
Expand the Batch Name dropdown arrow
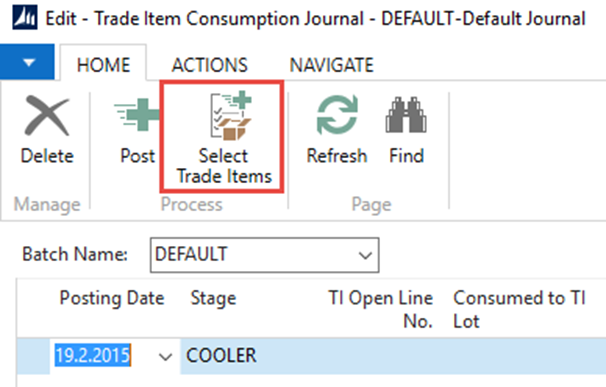click(365, 255)
